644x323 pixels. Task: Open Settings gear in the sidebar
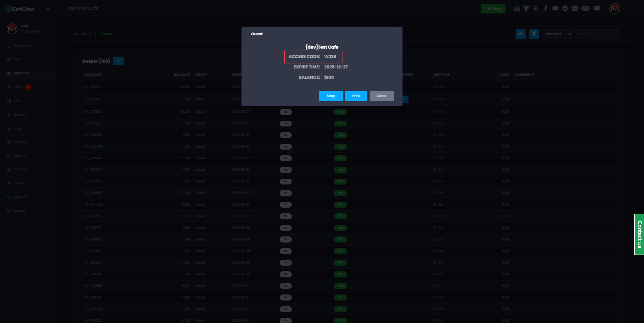20,142
